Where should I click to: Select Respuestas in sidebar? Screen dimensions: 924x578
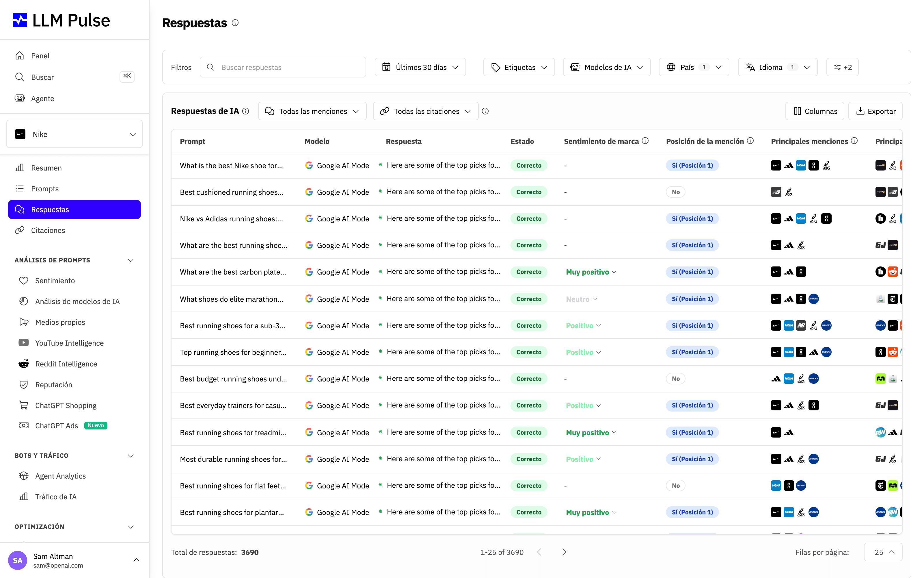74,210
